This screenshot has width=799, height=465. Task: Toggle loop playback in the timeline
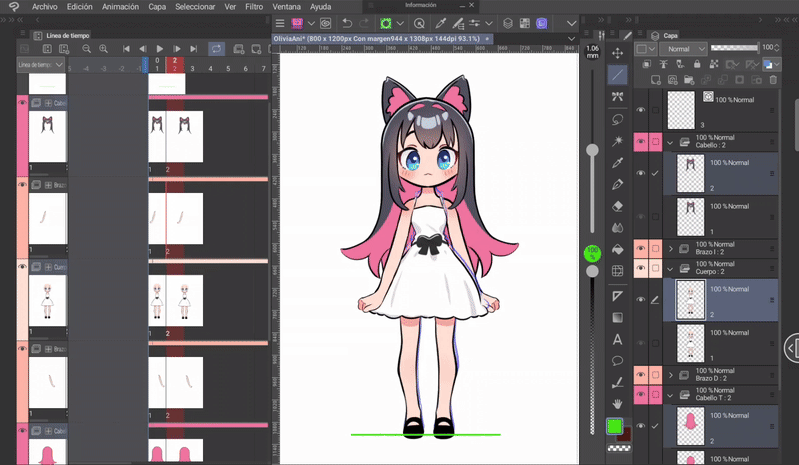(x=216, y=49)
